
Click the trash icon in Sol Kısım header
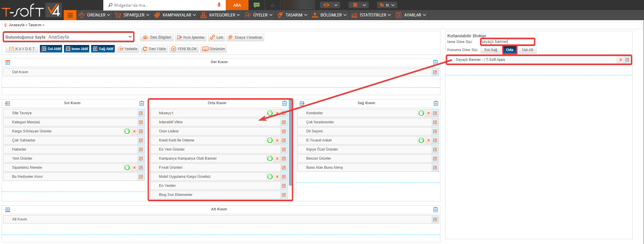(x=142, y=103)
